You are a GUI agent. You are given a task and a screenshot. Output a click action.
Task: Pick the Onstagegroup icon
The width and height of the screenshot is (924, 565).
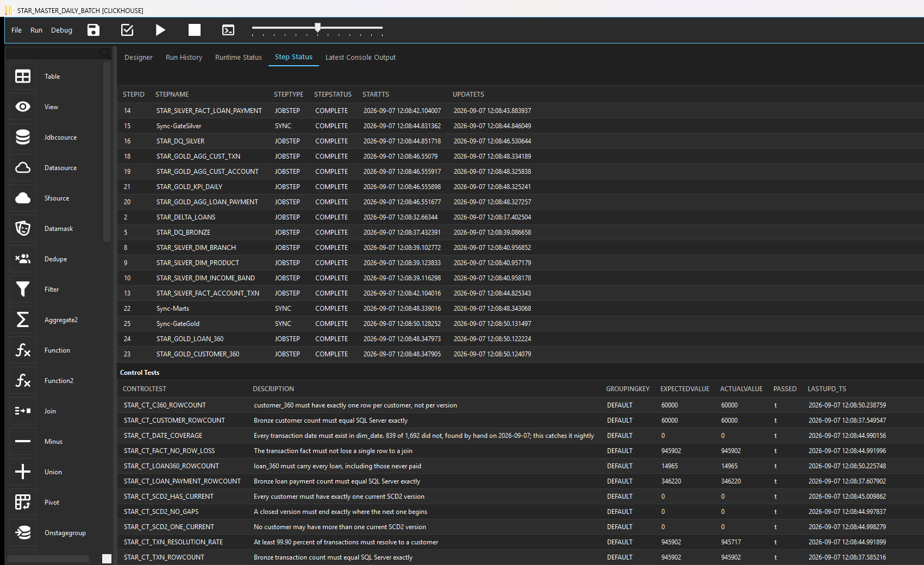click(x=23, y=533)
